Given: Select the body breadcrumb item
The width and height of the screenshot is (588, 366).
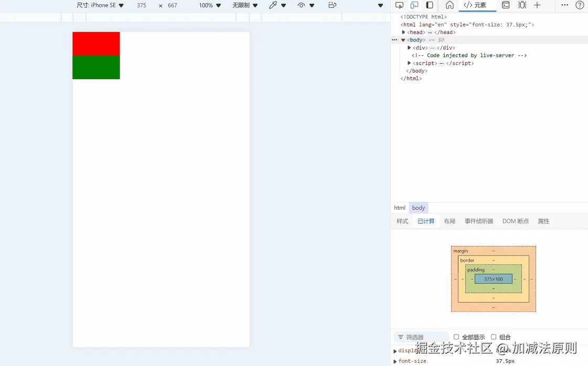Looking at the screenshot, I should click(418, 207).
